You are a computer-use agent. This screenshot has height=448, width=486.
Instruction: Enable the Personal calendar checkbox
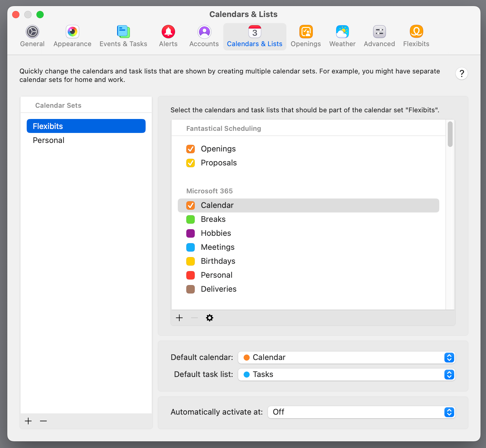click(191, 275)
